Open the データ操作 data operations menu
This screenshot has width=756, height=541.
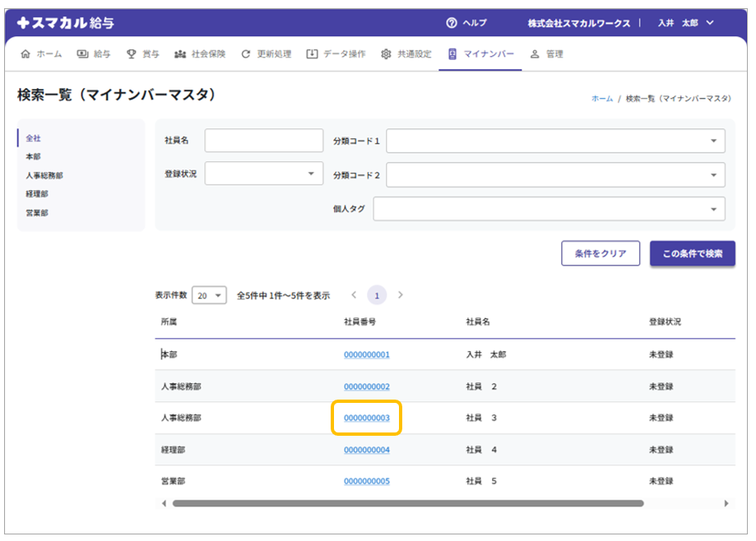pos(336,54)
